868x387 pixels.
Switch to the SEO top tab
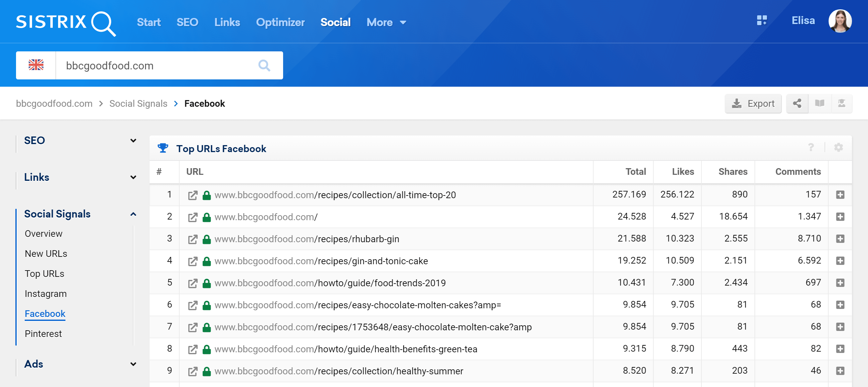(187, 22)
